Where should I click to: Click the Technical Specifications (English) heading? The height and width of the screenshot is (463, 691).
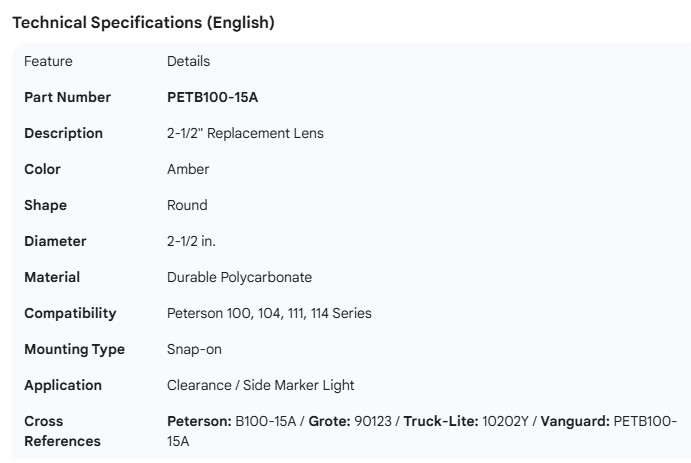pos(143,23)
